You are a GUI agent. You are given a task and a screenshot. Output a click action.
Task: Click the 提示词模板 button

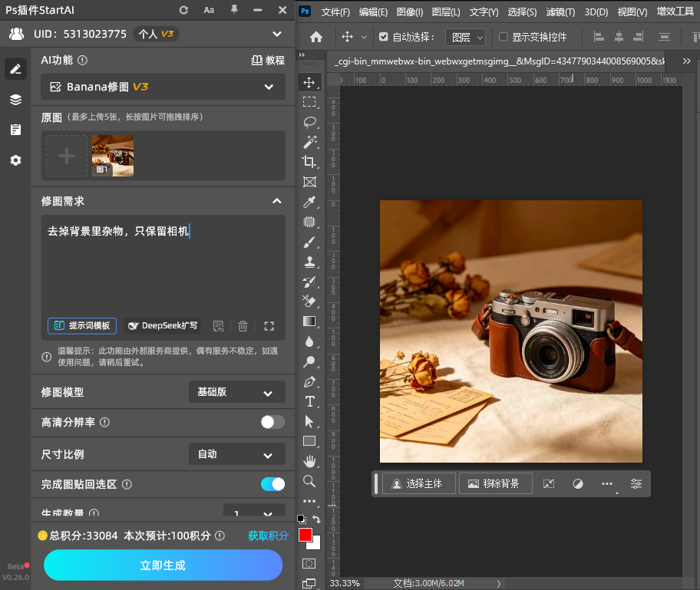click(x=82, y=326)
